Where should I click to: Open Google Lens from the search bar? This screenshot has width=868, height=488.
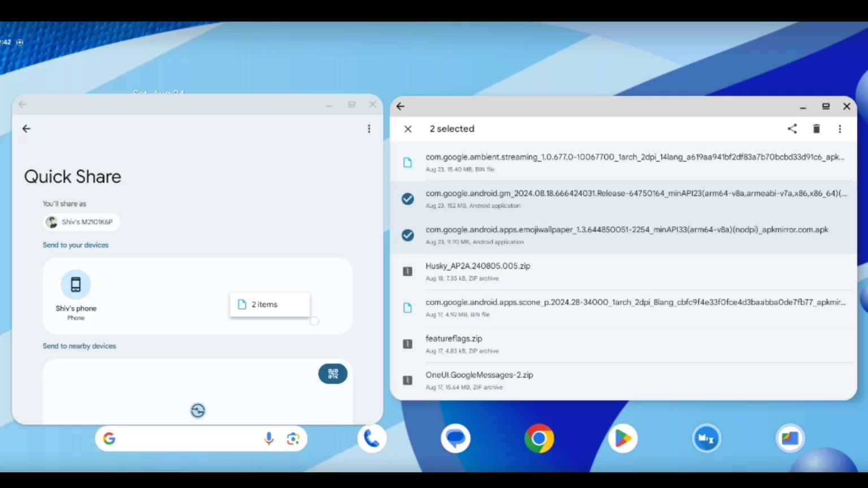click(x=293, y=439)
